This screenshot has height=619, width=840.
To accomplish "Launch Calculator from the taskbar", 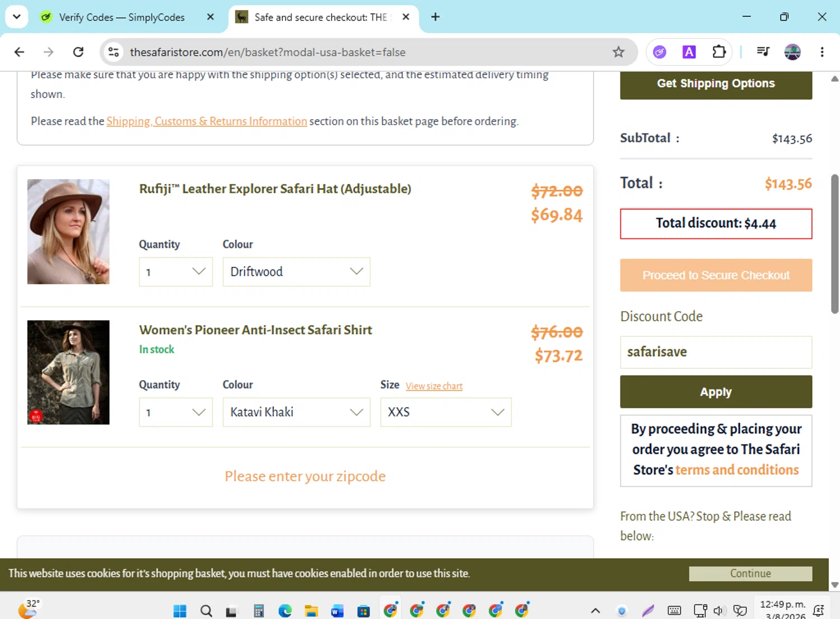I will click(x=258, y=611).
